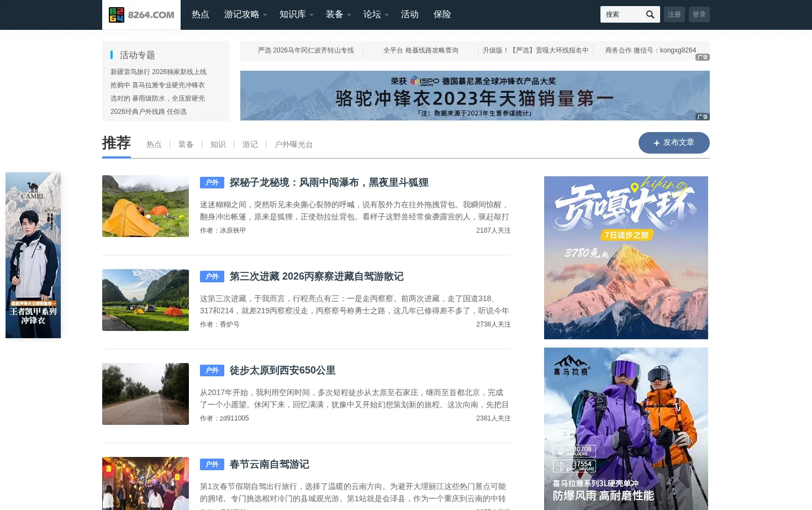This screenshot has width=812, height=510.
Task: Click the plus icon on 发布文章 button
Action: tap(657, 143)
